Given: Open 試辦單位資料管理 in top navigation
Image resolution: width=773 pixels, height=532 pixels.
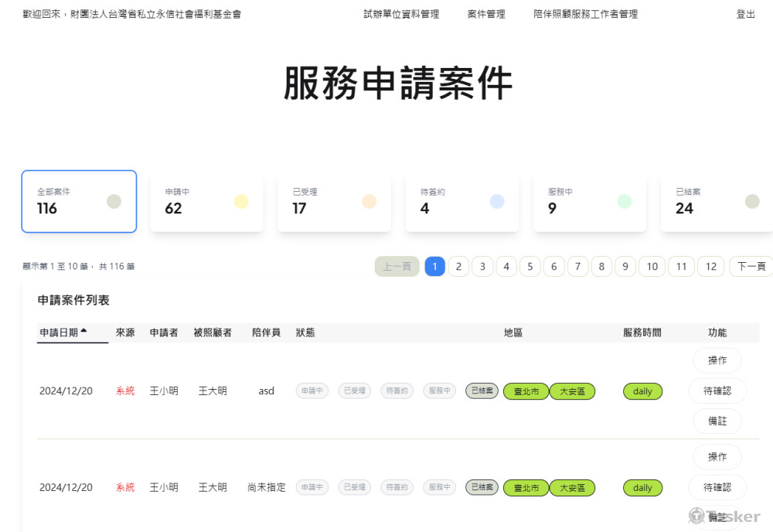Looking at the screenshot, I should click(401, 14).
